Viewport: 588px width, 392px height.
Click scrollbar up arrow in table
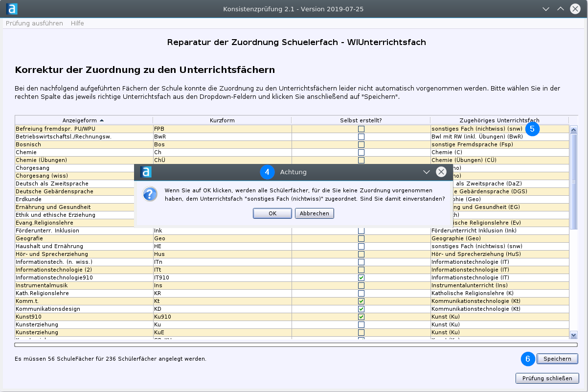coord(574,129)
